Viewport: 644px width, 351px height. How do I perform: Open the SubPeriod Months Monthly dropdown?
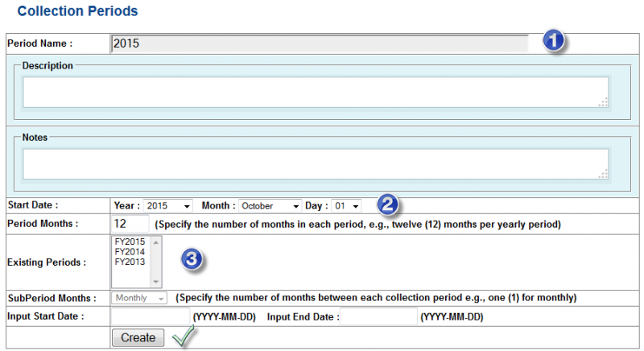point(140,298)
